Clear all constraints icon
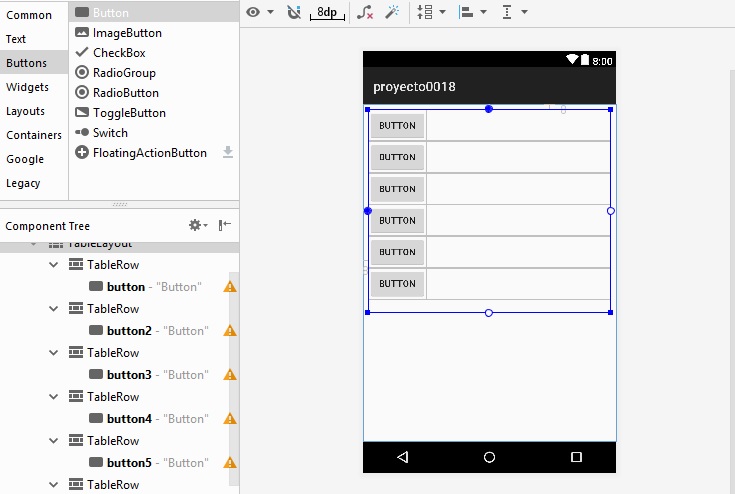The width and height of the screenshot is (735, 494). click(x=365, y=12)
